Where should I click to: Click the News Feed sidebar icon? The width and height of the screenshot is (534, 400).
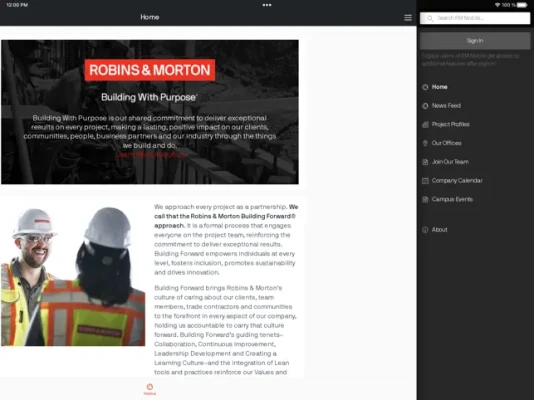425,106
